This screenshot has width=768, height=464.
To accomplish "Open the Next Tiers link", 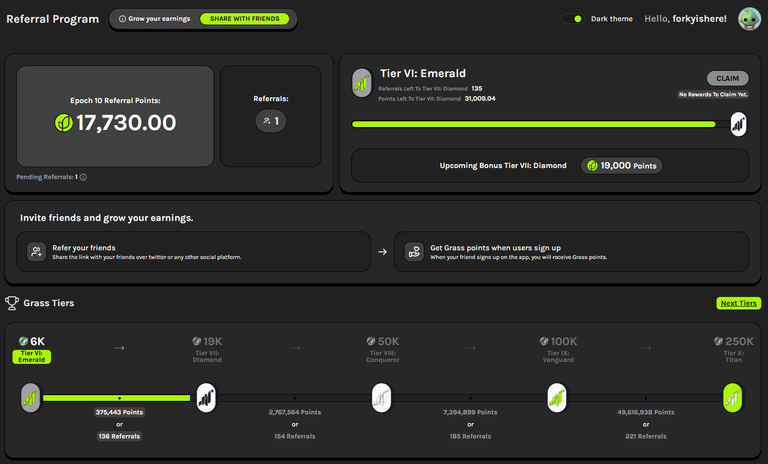I will 739,303.
